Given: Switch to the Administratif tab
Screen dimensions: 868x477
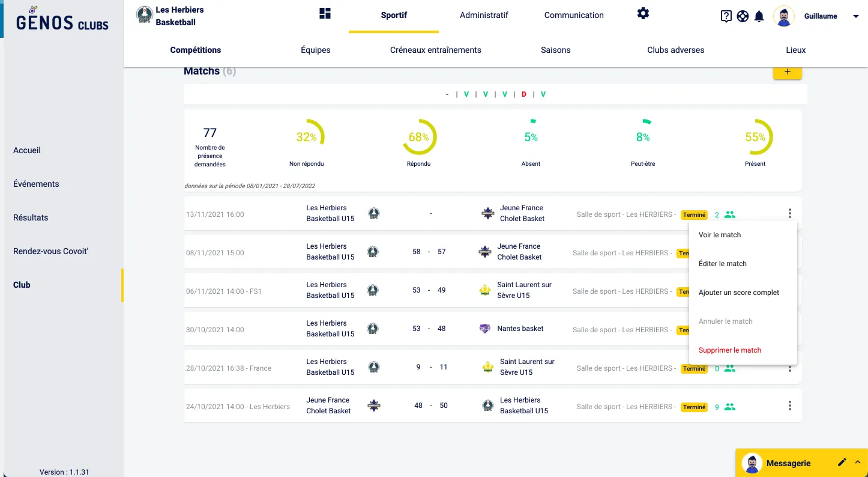Looking at the screenshot, I should click(x=484, y=15).
